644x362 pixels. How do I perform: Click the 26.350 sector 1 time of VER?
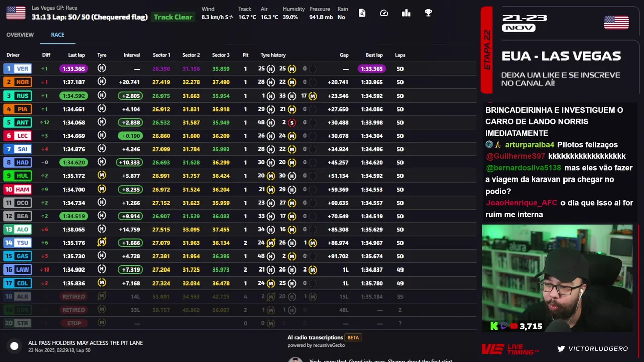pyautogui.click(x=162, y=69)
